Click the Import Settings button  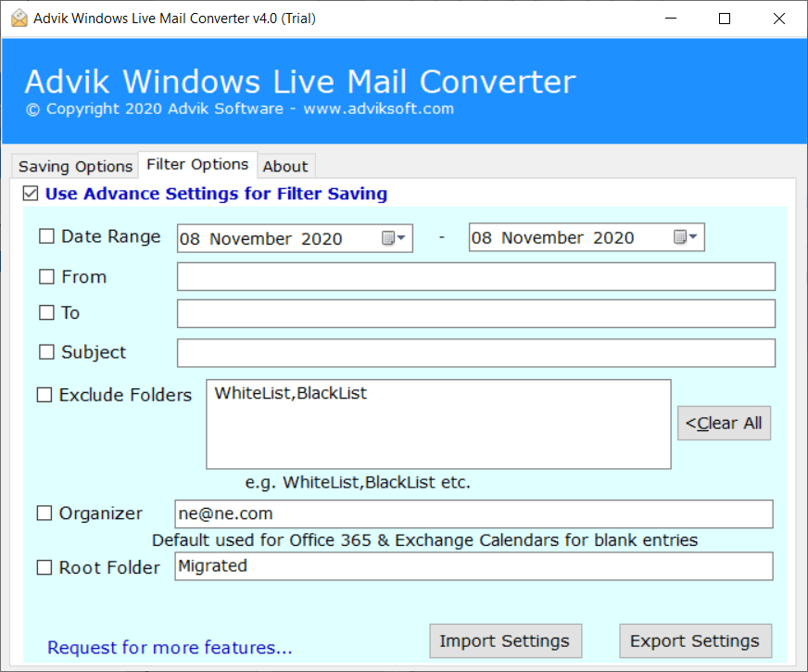[x=505, y=640]
